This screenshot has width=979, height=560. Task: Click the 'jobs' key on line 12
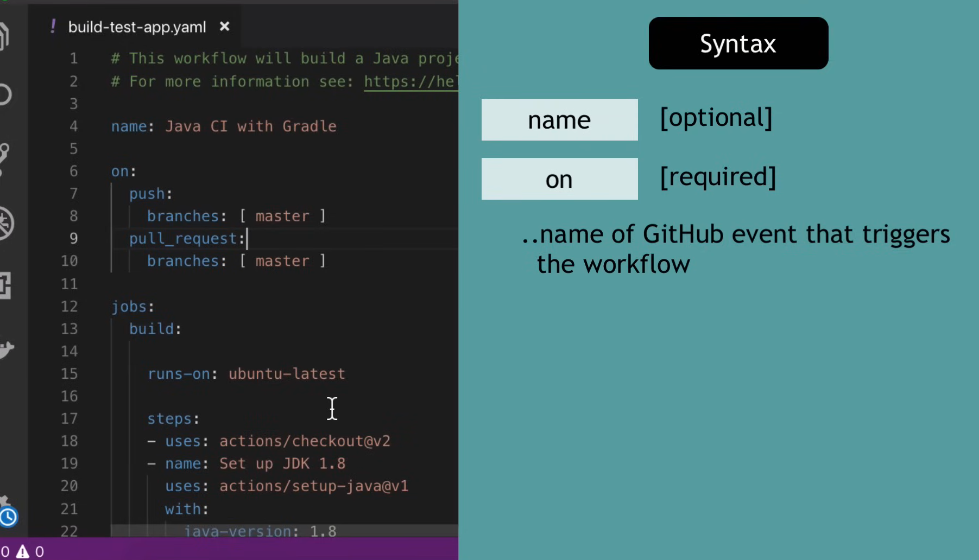pyautogui.click(x=129, y=307)
